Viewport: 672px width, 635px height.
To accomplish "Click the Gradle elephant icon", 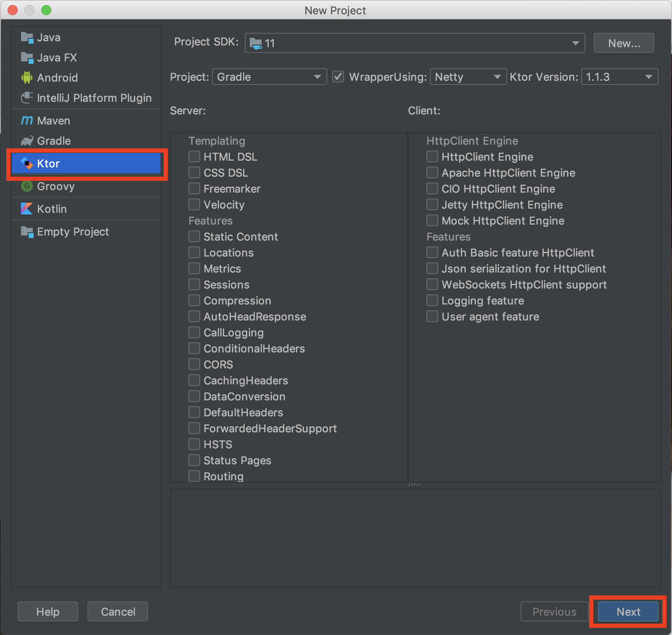I will [27, 141].
